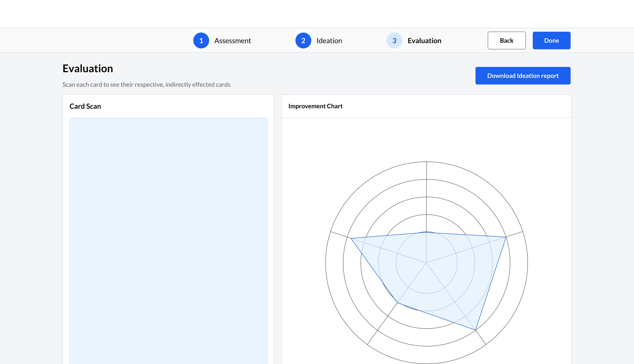Click the step 2 circle icon

click(x=303, y=40)
